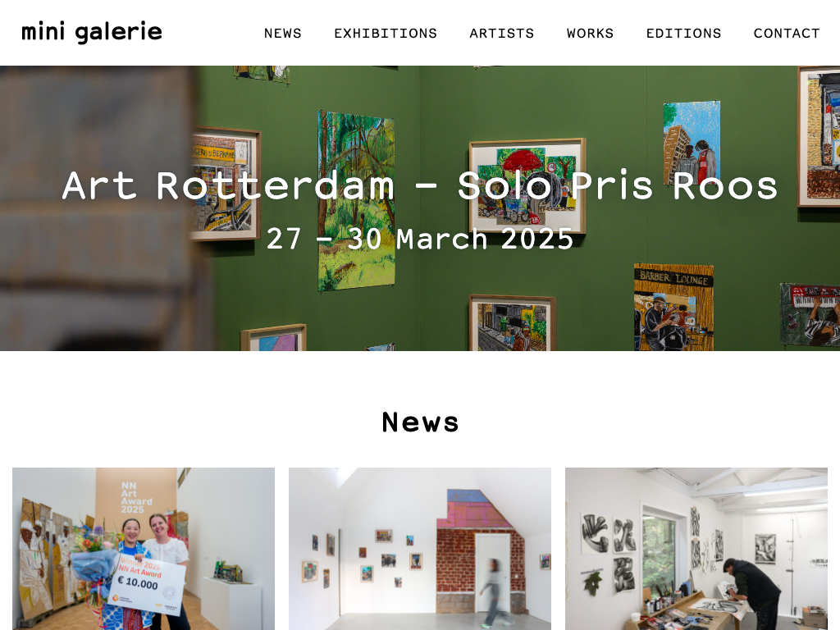840x630 pixels.
Task: Click the News section heading
Action: pyautogui.click(x=420, y=422)
